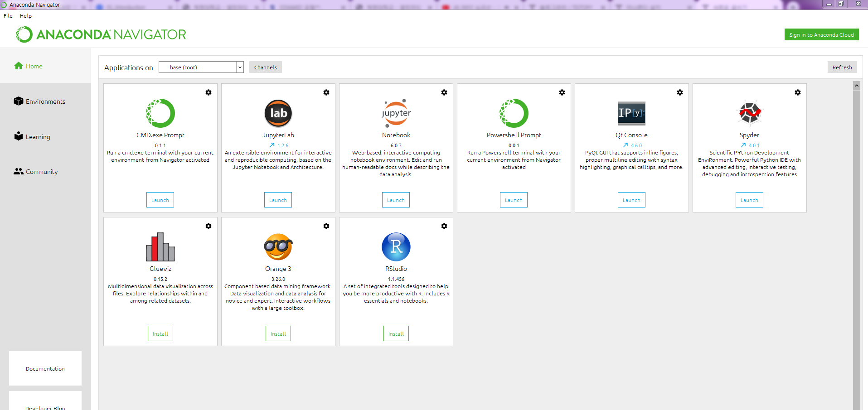The image size is (868, 410).
Task: Click the CMD.exe Prompt application icon
Action: click(x=160, y=113)
